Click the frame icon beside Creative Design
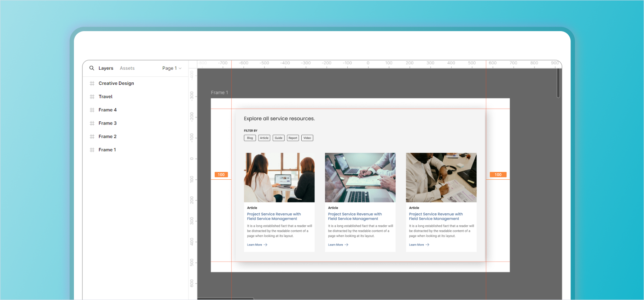Screen dimensions: 644x300 pyautogui.click(x=92, y=83)
